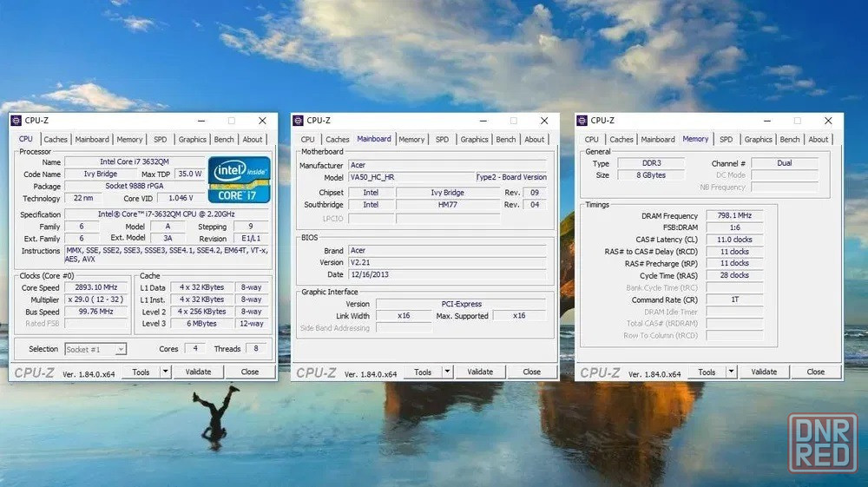868x487 pixels.
Task: Close the Memory window with title bar X
Action: (828, 121)
